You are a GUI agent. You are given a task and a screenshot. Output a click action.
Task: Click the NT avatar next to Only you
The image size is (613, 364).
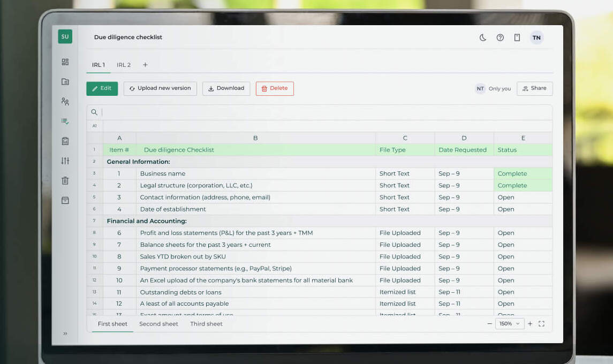coord(480,89)
